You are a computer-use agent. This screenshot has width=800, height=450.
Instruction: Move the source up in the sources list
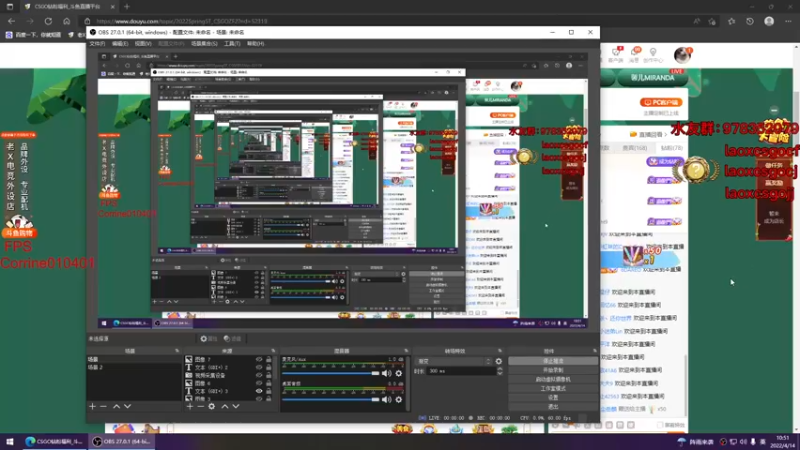click(224, 407)
